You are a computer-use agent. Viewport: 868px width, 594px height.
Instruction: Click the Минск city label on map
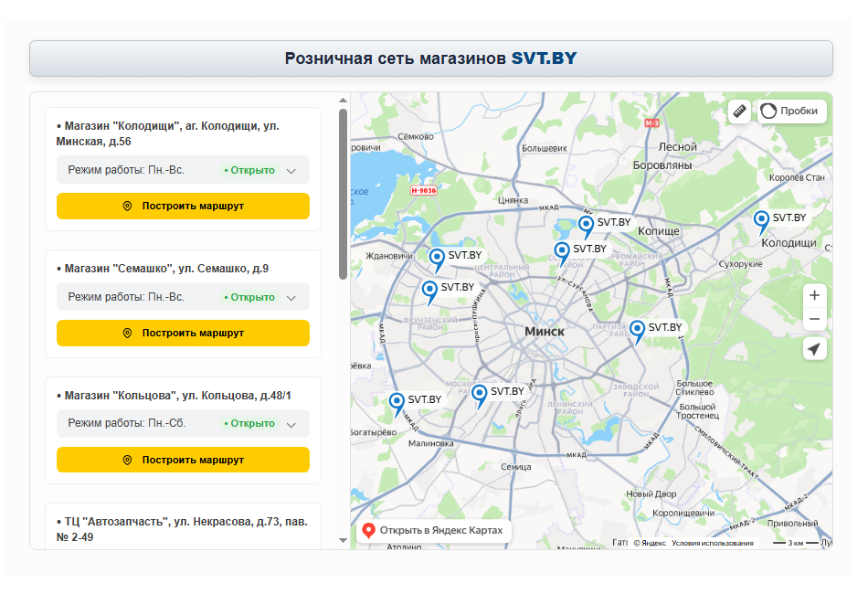click(x=545, y=332)
